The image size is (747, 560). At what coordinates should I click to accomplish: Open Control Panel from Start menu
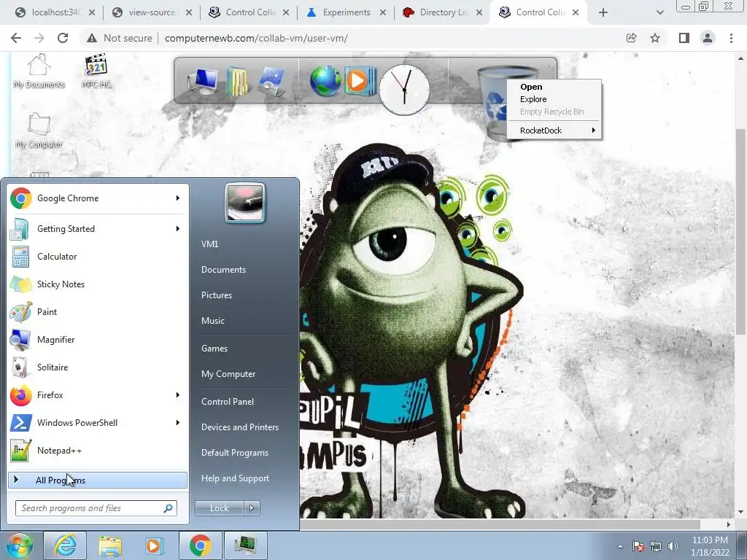coord(228,402)
